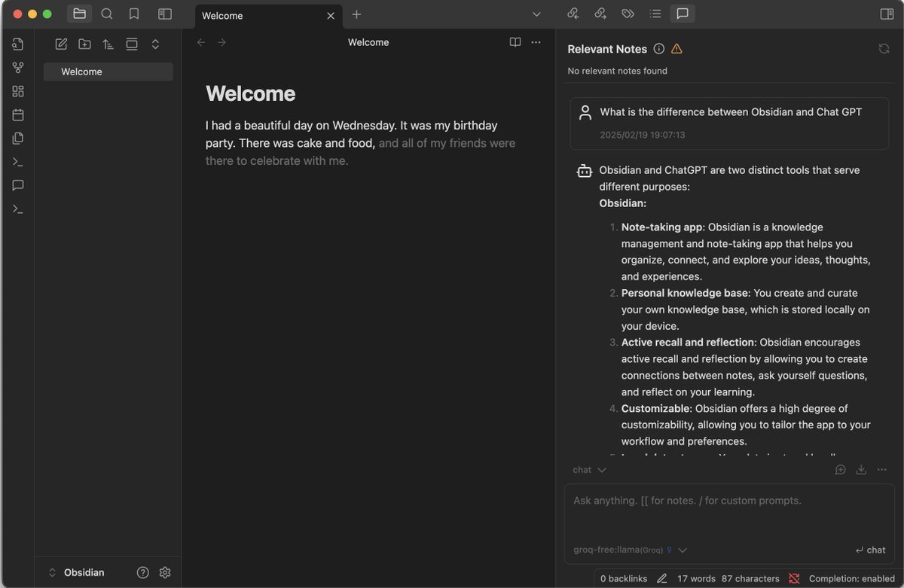Open graph view from ribbon
This screenshot has height=588, width=904.
point(18,68)
